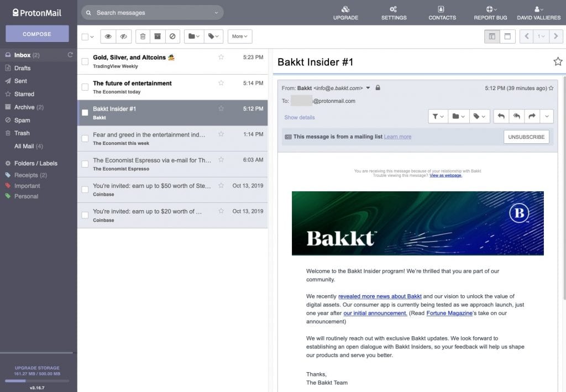
Task: Open extra message actions dropdown
Action: (x=547, y=116)
